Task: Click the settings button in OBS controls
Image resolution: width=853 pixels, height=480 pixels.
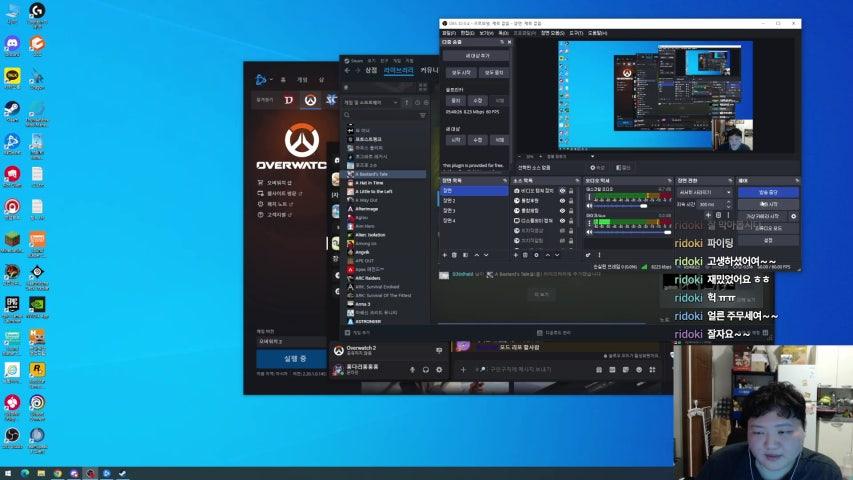Action: point(768,240)
